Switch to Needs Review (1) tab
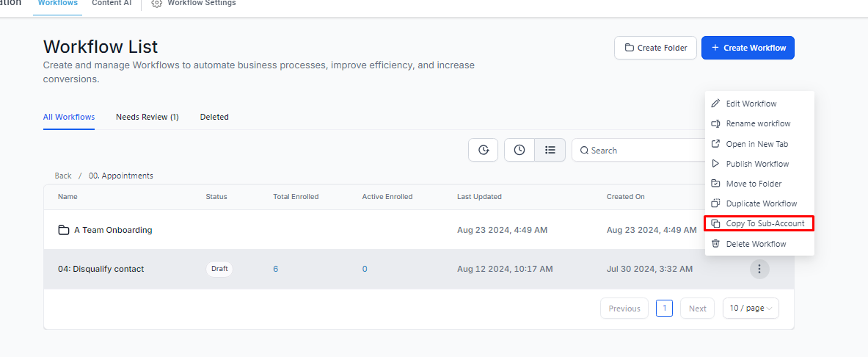 tap(147, 117)
